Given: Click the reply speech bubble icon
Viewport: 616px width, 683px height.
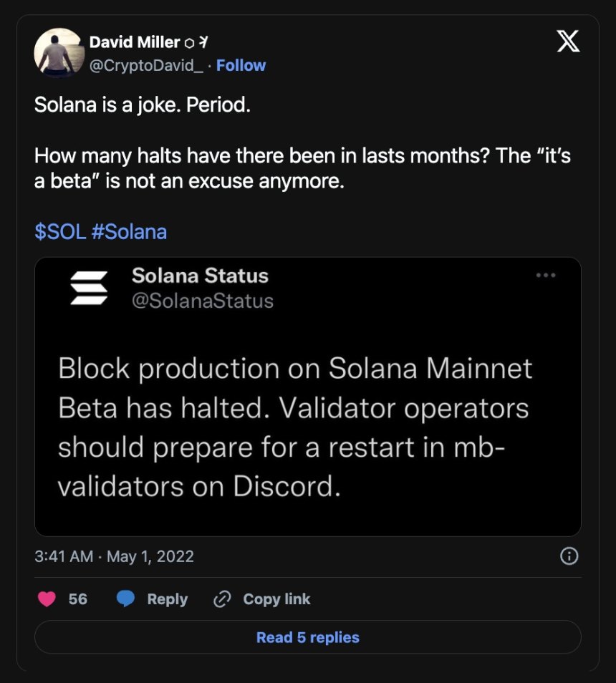Looking at the screenshot, I should coord(126,599).
